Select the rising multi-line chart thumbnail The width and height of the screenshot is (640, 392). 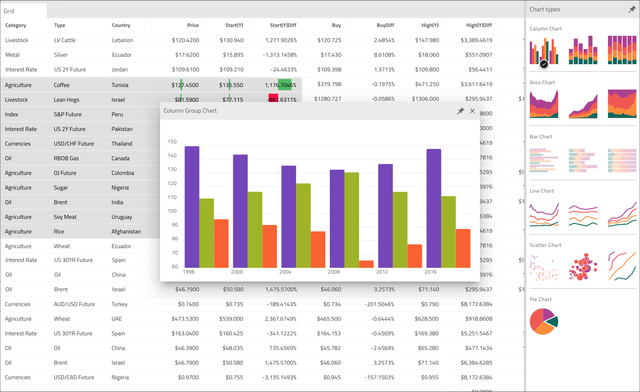(622, 214)
